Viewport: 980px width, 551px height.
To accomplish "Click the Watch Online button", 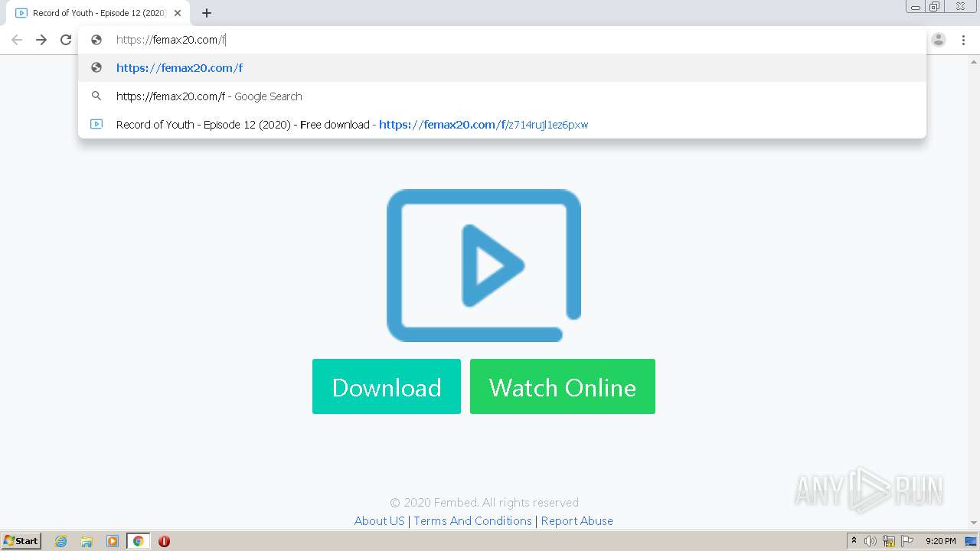I will (x=563, y=386).
